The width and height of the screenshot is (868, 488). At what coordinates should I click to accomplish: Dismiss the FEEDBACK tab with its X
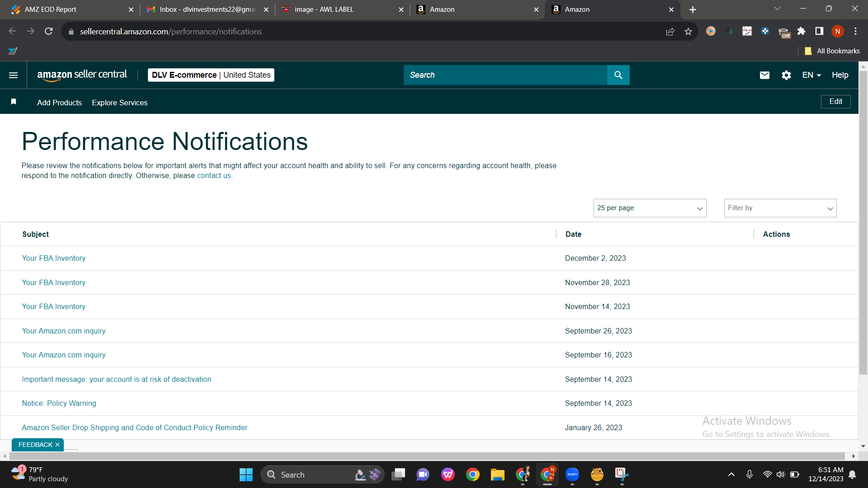57,445
